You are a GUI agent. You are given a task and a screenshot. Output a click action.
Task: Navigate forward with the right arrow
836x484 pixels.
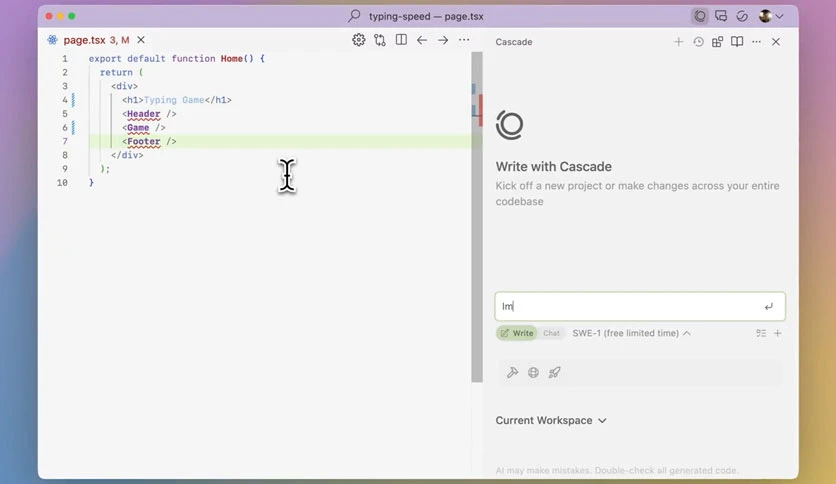[443, 40]
